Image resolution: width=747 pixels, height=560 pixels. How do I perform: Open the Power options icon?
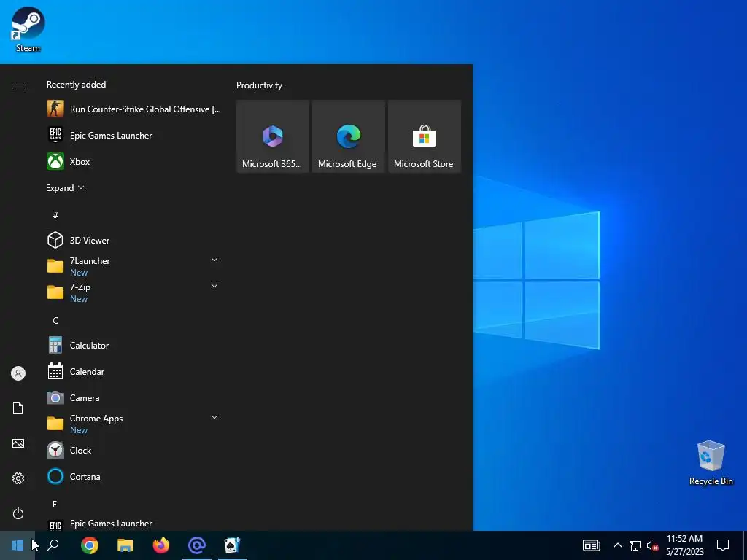(x=18, y=513)
